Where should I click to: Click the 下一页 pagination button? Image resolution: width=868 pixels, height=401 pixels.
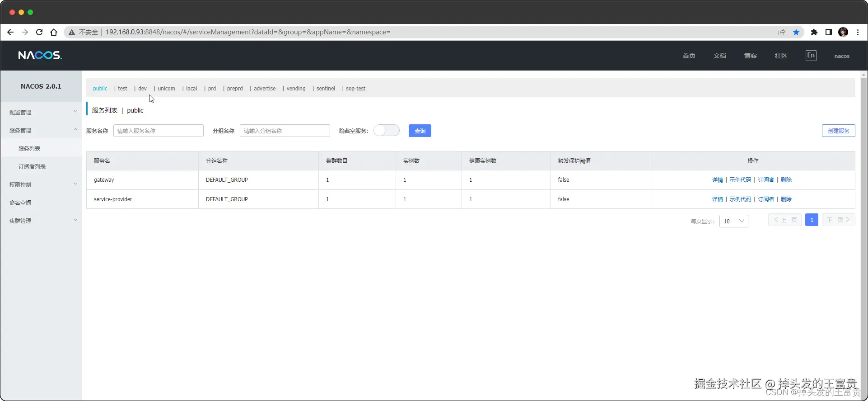[x=839, y=220]
